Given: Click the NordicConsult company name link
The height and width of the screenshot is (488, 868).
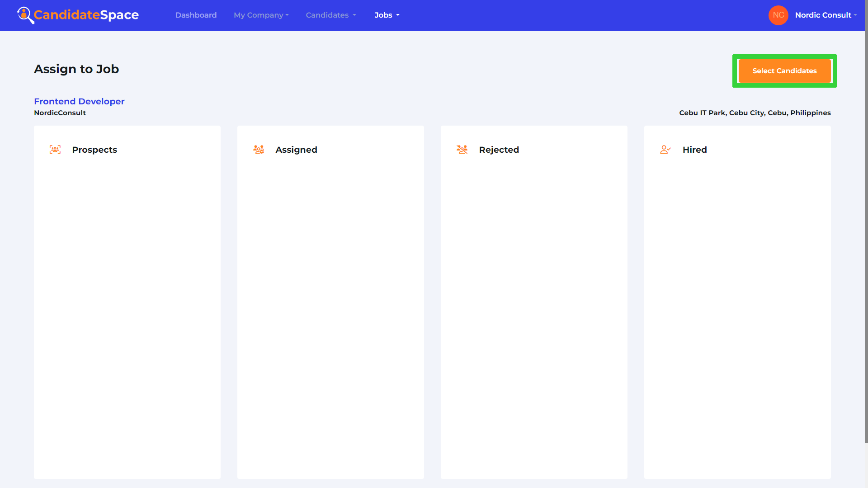Looking at the screenshot, I should point(60,113).
